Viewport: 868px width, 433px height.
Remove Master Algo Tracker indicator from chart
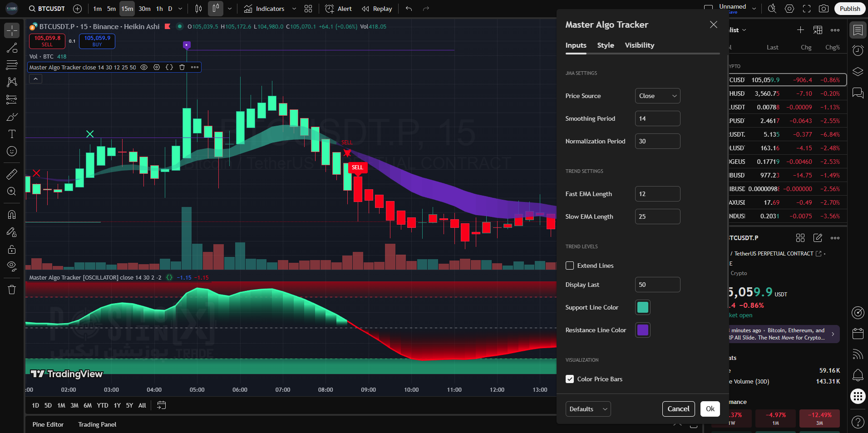pyautogui.click(x=182, y=67)
